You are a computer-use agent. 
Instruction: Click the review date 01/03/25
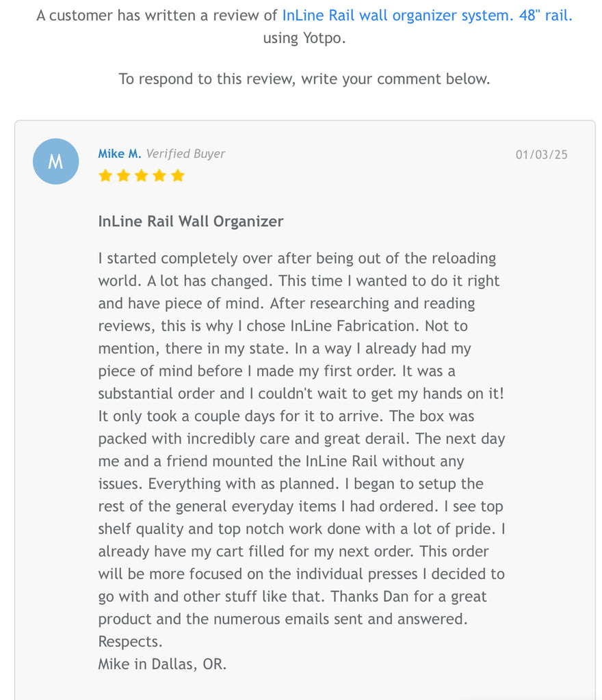click(541, 154)
